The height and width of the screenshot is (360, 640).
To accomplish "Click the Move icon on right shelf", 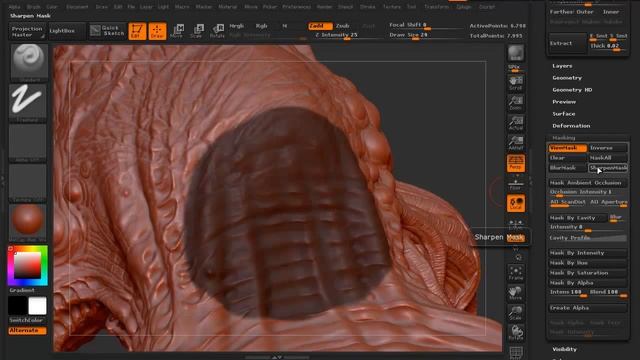I will click(x=516, y=293).
